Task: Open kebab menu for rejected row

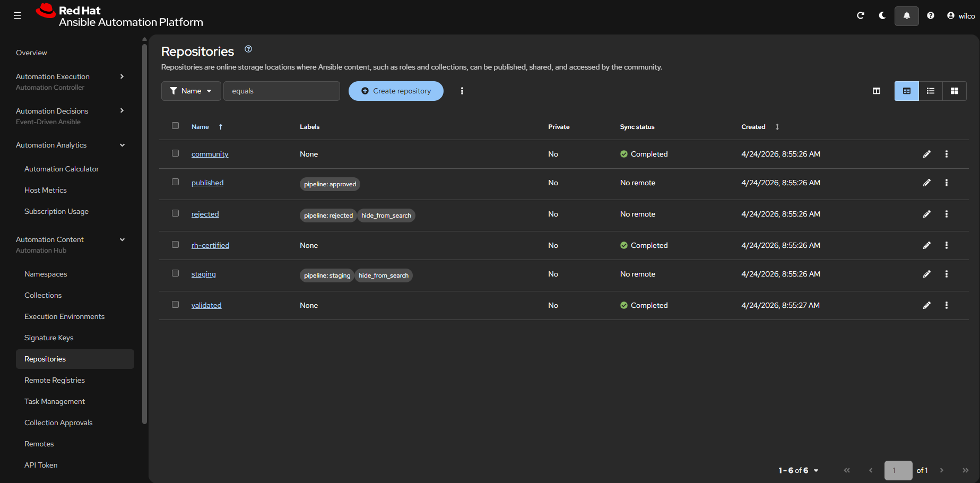Action: (x=947, y=214)
